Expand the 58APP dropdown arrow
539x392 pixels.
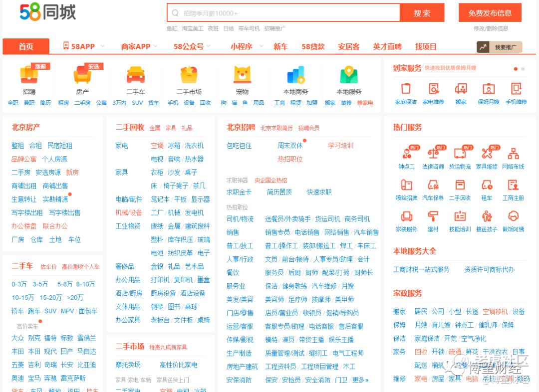(x=102, y=46)
